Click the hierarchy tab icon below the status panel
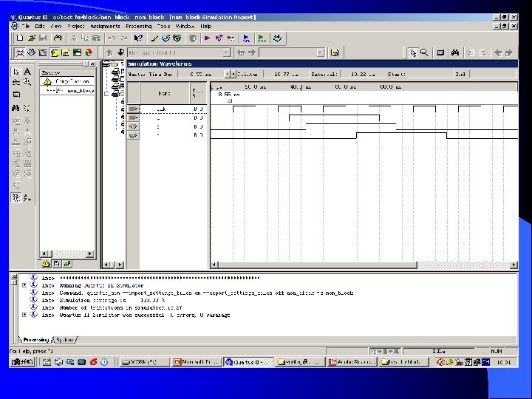Screen dimensions: 532x399 tap(46, 264)
